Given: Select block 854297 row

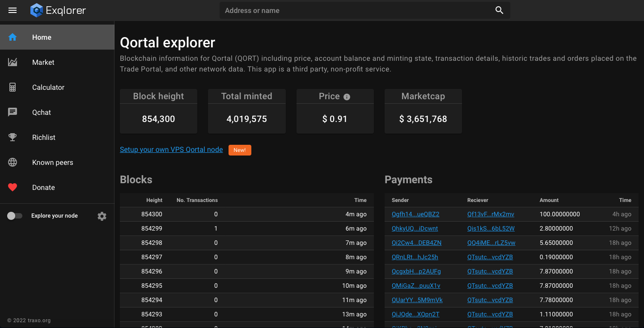Looking at the screenshot, I should pyautogui.click(x=247, y=257).
